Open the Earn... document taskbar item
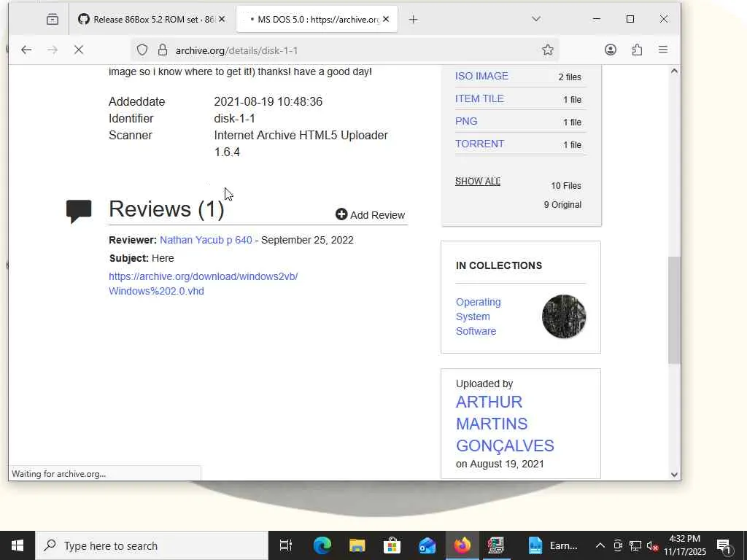 553,545
